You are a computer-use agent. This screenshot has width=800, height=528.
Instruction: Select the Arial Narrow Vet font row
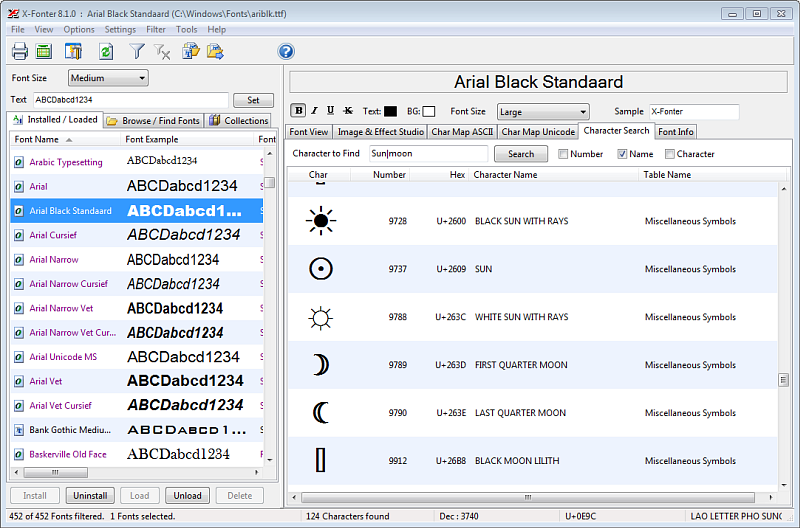tap(137, 308)
